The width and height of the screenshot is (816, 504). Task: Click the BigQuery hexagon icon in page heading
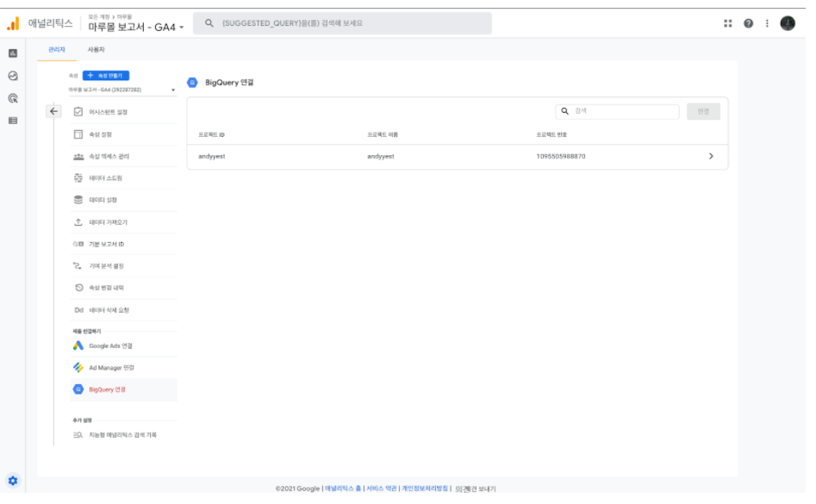(x=192, y=82)
